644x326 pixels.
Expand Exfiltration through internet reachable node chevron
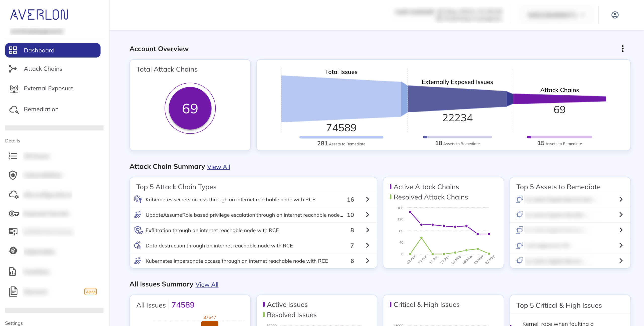[368, 230]
